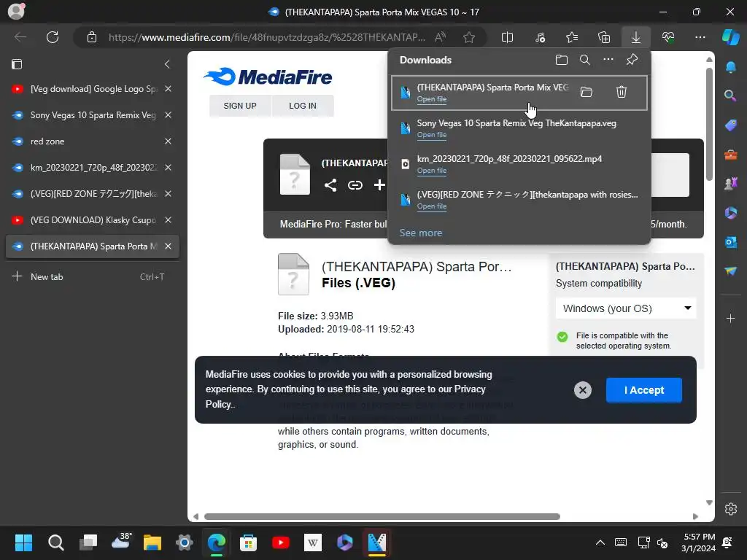Add this page to favorites with the star icon
The image size is (747, 560).
[469, 37]
